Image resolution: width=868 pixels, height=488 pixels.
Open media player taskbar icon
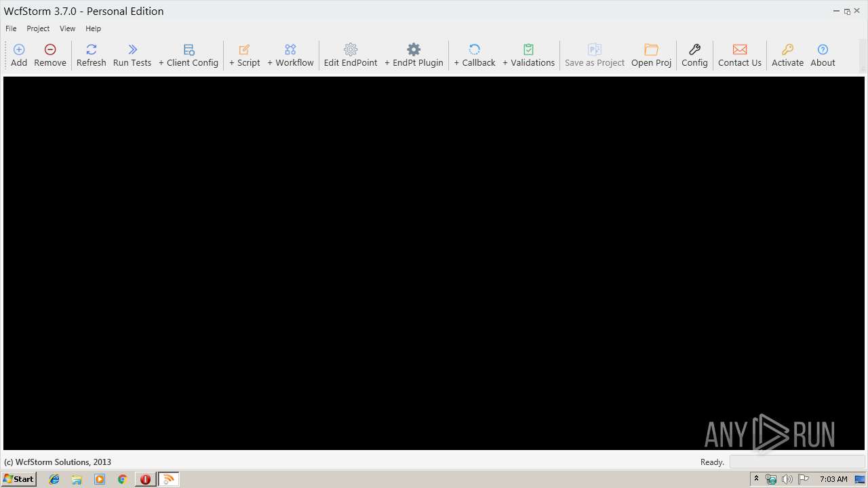click(100, 479)
